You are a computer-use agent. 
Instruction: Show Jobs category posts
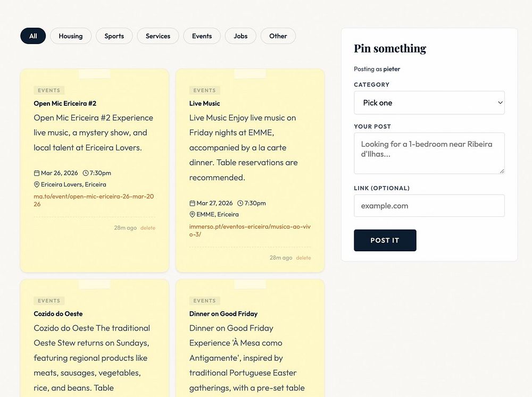click(240, 36)
